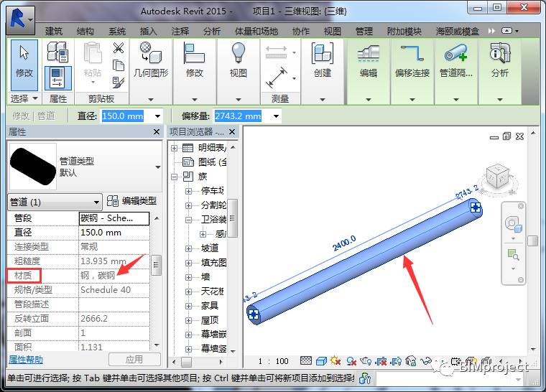
Task: Expand the Walls node in browser
Action: point(188,277)
